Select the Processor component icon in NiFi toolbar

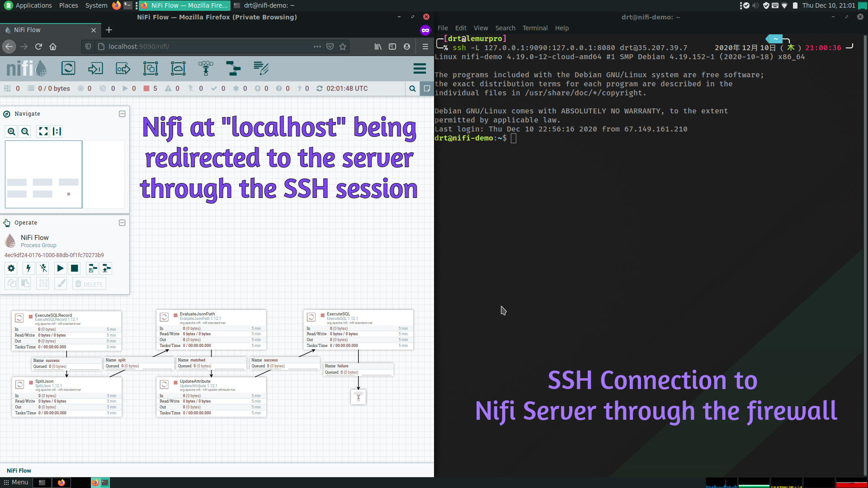tap(68, 69)
